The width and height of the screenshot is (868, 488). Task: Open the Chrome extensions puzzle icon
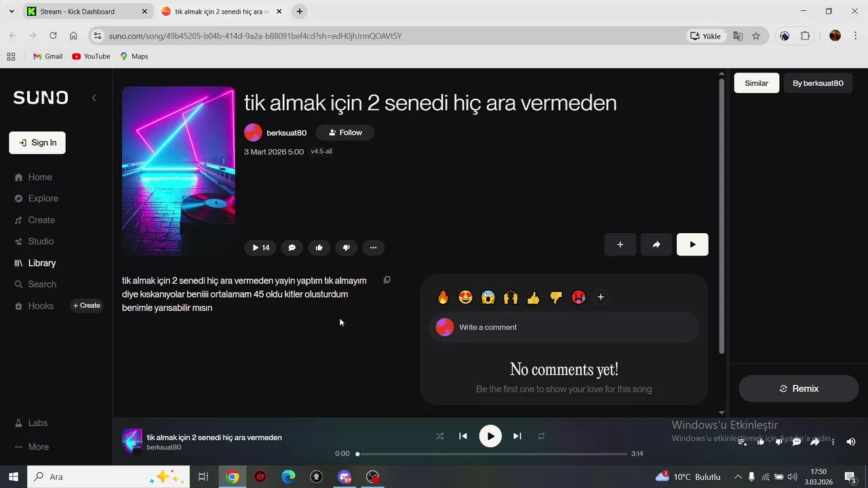(805, 36)
